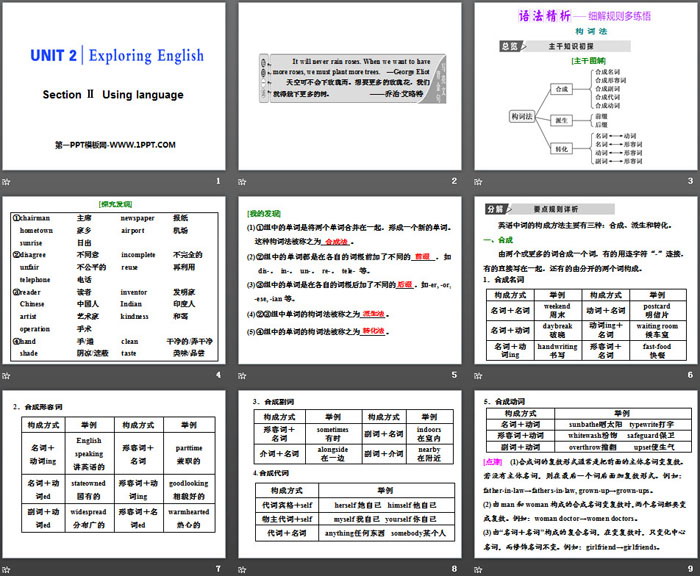The image size is (700, 576).
Task: Select the 合成形容词 compound adjectives slide
Action: point(114,474)
